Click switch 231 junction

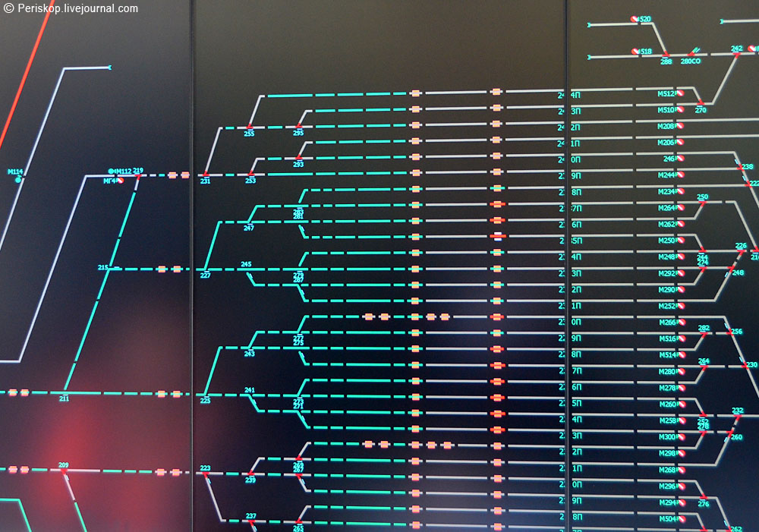(206, 175)
